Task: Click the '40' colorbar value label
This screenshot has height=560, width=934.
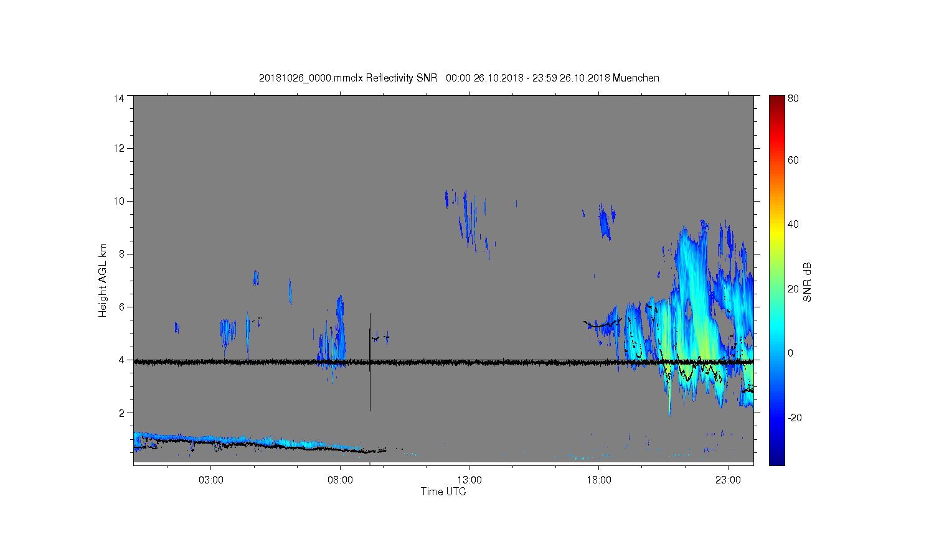Action: point(793,225)
